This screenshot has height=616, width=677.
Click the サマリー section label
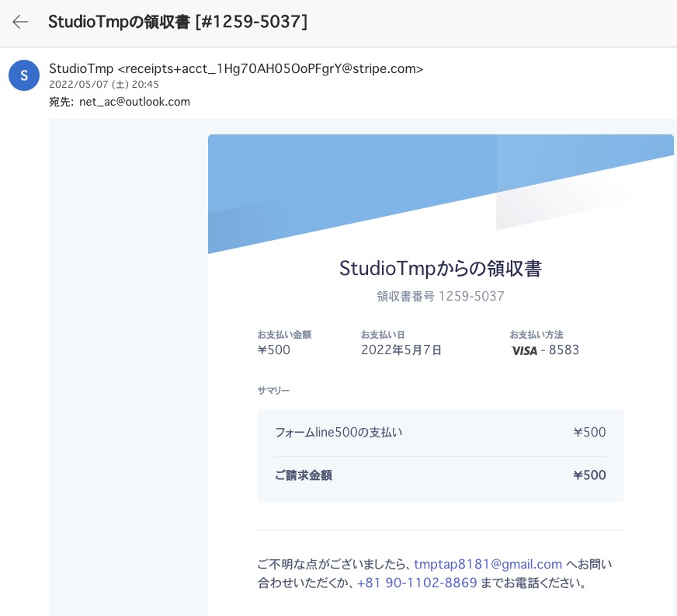click(274, 391)
